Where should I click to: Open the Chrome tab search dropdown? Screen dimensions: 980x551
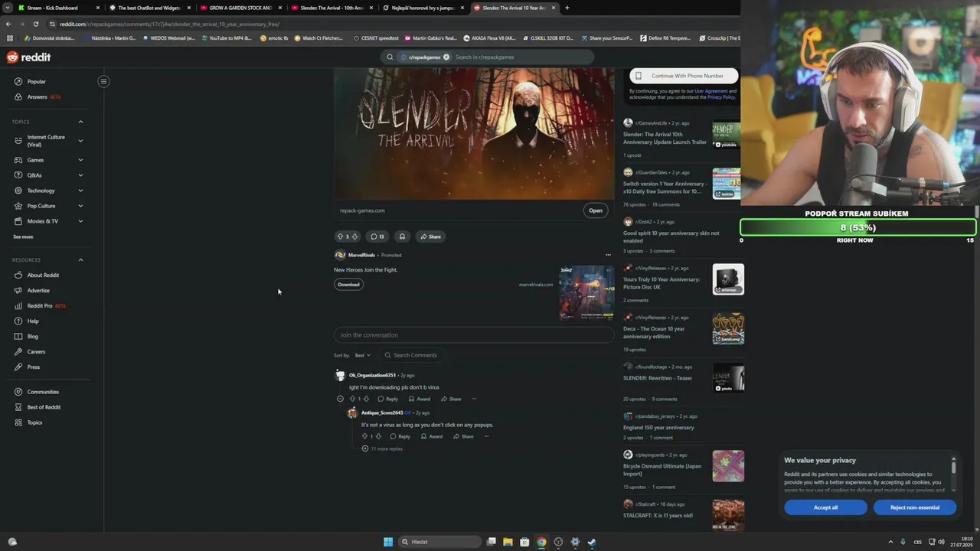click(8, 8)
